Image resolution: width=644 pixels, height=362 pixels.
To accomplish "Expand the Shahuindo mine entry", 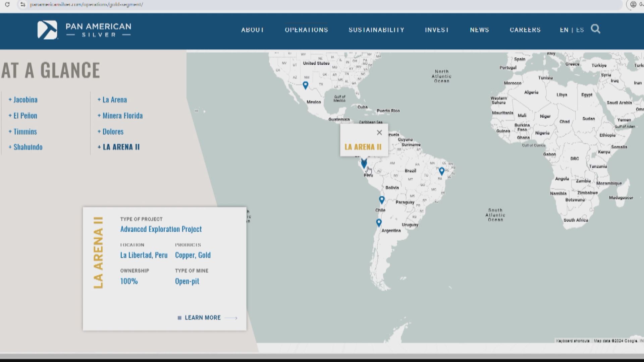I will 25,147.
